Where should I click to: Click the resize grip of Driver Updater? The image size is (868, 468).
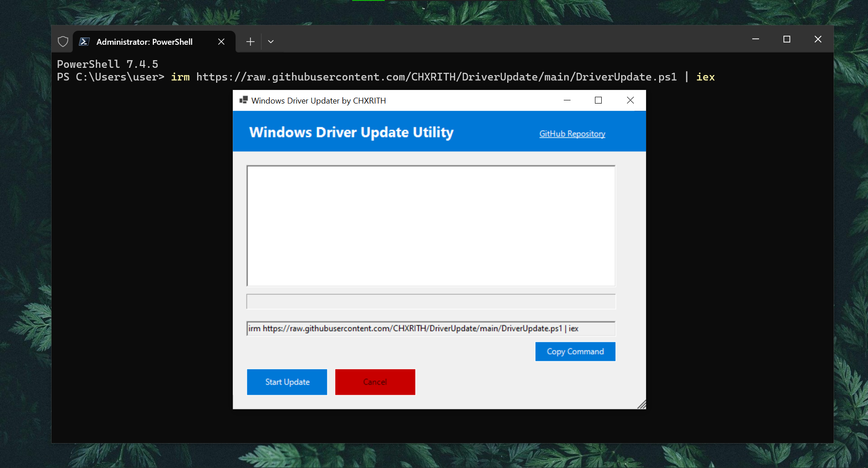tap(642, 405)
